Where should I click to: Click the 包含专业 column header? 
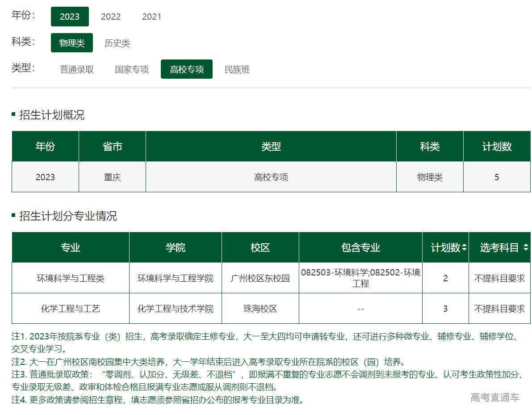click(x=360, y=247)
